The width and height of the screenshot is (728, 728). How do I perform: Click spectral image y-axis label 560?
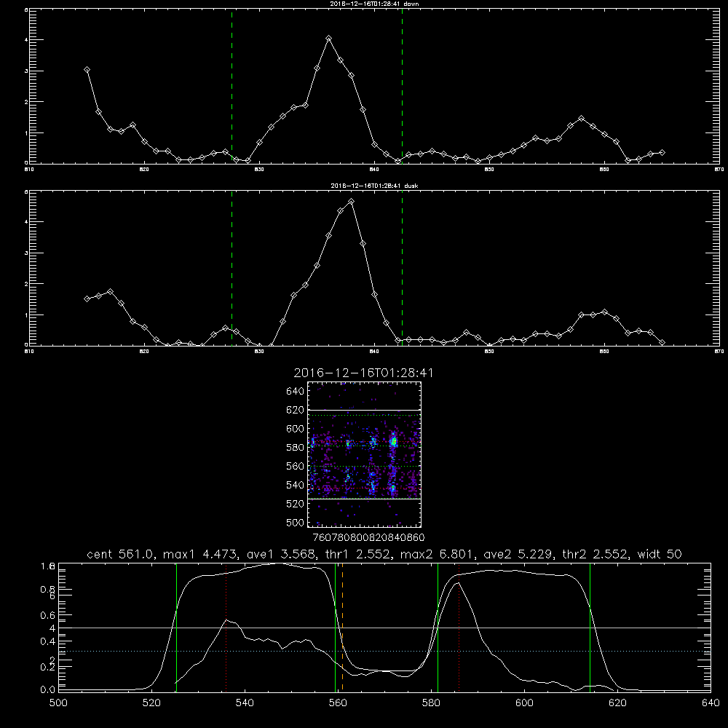(x=296, y=466)
